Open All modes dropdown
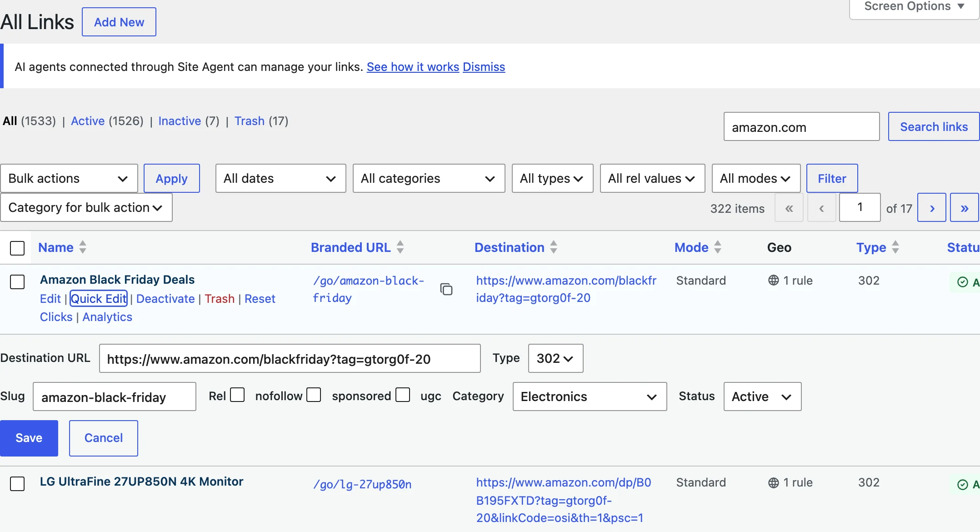This screenshot has width=980, height=532. pyautogui.click(x=756, y=178)
